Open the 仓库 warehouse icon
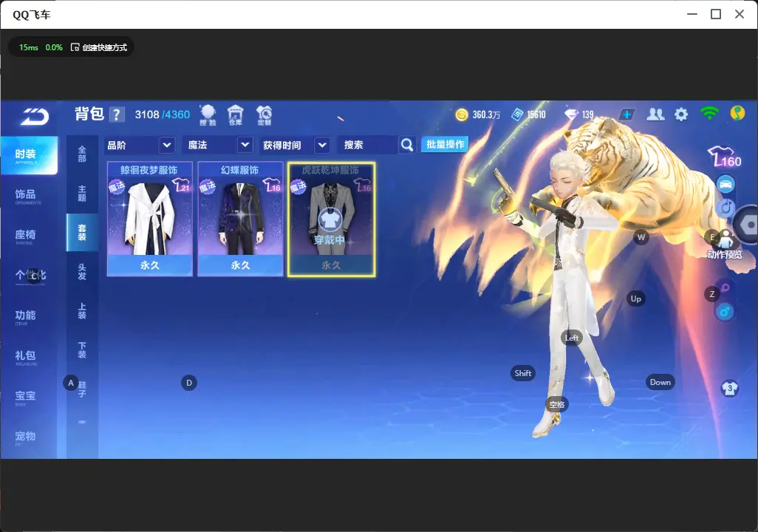This screenshot has width=758, height=532. point(236,115)
